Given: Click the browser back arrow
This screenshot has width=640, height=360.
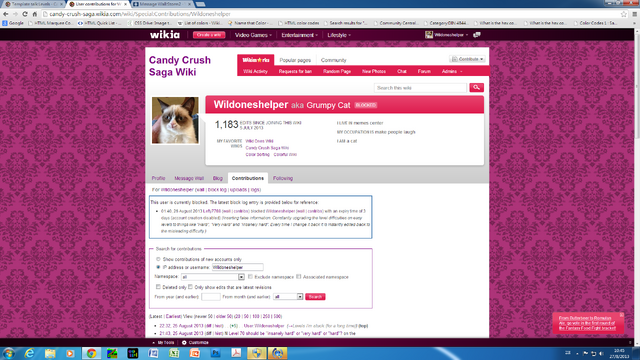Looking at the screenshot, I should (x=6, y=14).
